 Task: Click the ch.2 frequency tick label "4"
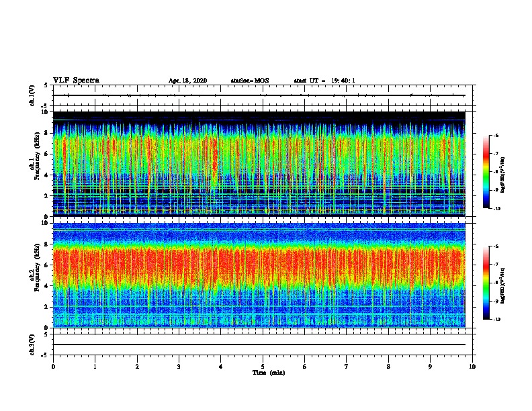(x=46, y=286)
